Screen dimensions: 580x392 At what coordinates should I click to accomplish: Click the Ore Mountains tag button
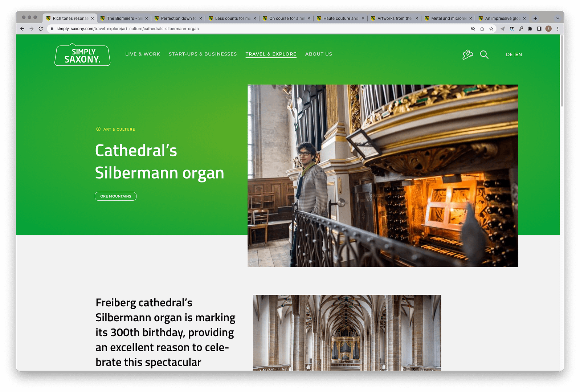115,196
